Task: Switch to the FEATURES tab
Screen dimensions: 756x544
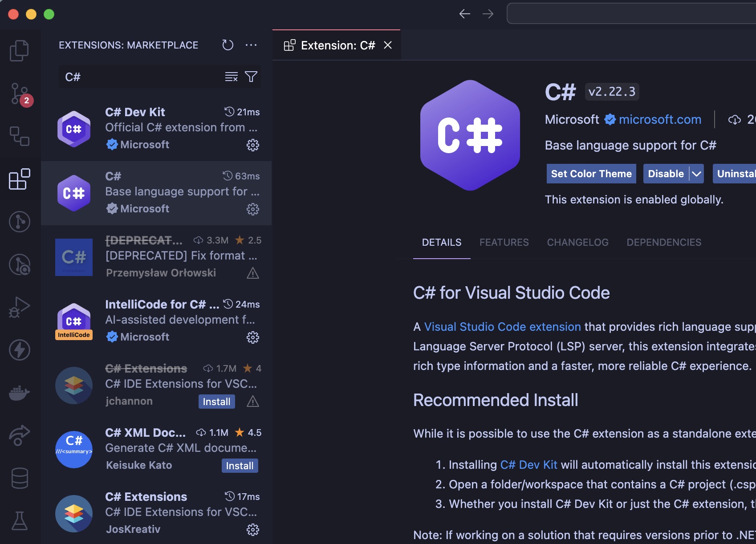Action: point(504,242)
